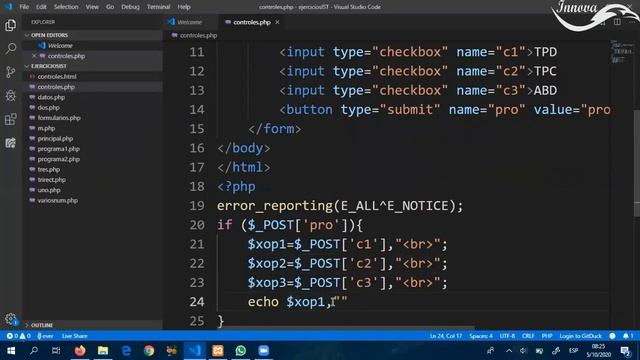Screen dimensions: 640x360
Task: Open XAMPP from the taskbar
Action: pos(218,351)
